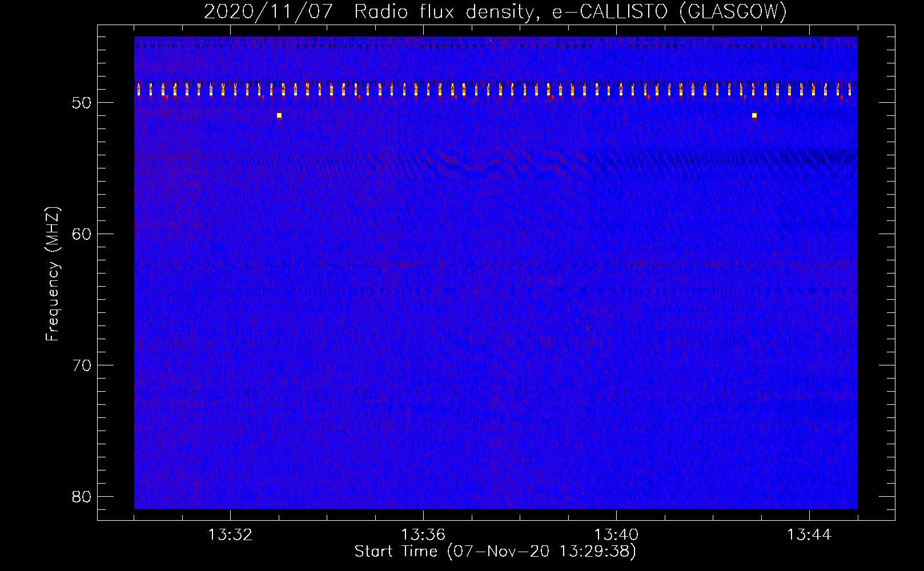Viewport: 924px width, 571px height.
Task: Click the 60 frequency tick label
Action: tap(82, 234)
